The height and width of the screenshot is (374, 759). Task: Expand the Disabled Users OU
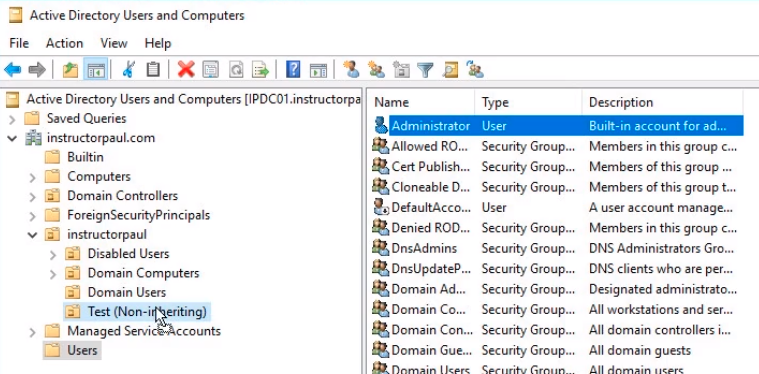(53, 254)
